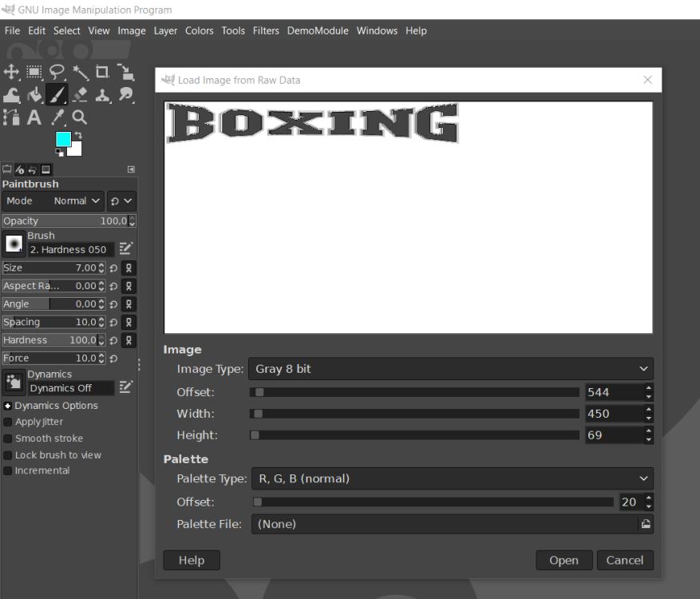Image resolution: width=700 pixels, height=599 pixels.
Task: Expand the paint Mode dropdown
Action: coord(77,201)
